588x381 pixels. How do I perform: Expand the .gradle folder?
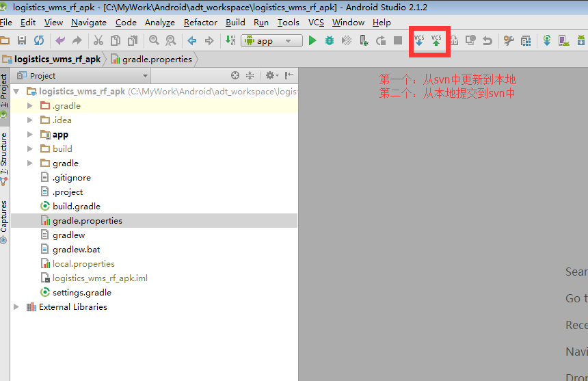[30, 106]
